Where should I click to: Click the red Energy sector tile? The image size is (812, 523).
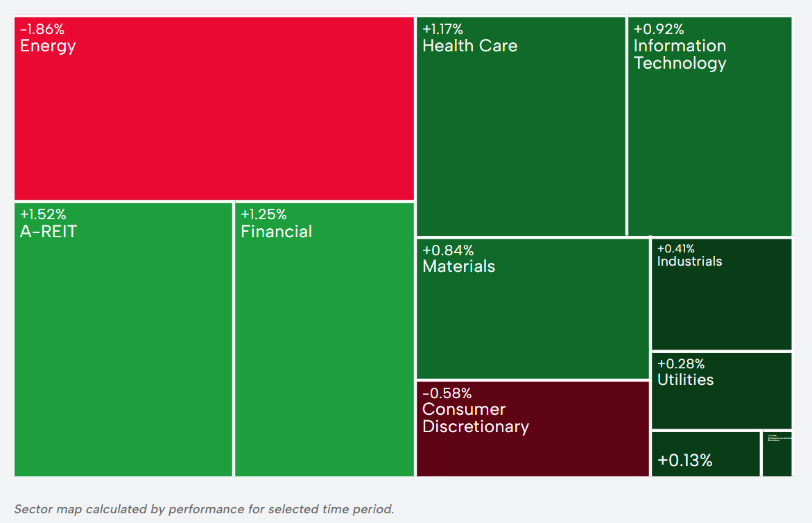coord(214,118)
